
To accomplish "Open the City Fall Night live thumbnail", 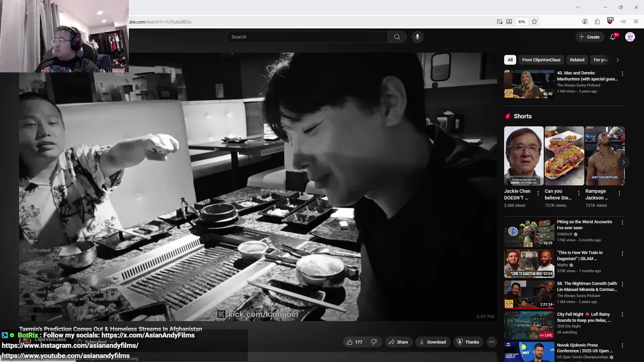I will pos(529,325).
